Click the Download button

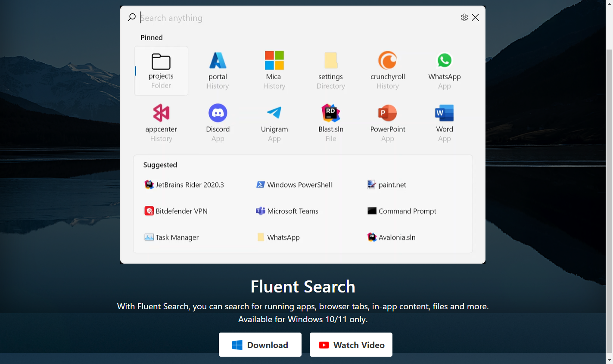[260, 345]
